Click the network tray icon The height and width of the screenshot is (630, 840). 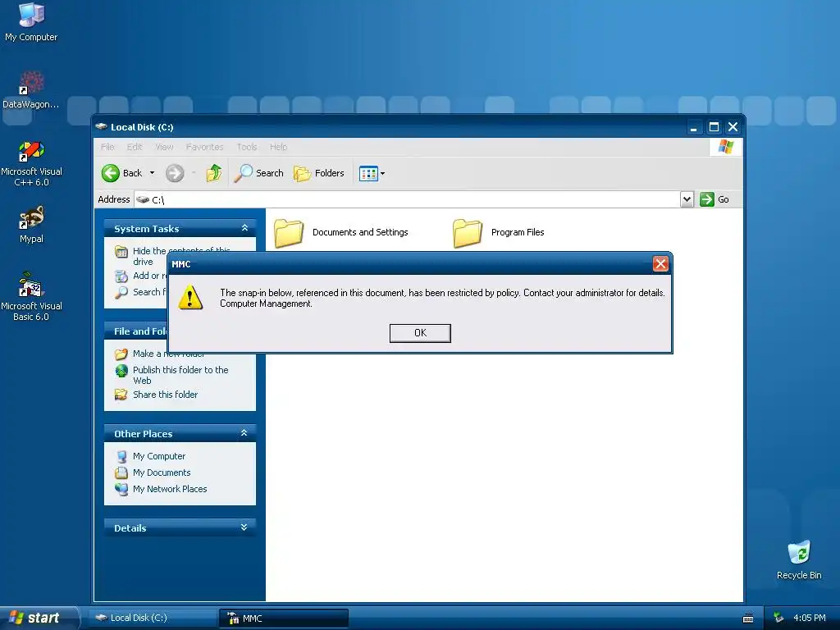point(779,618)
